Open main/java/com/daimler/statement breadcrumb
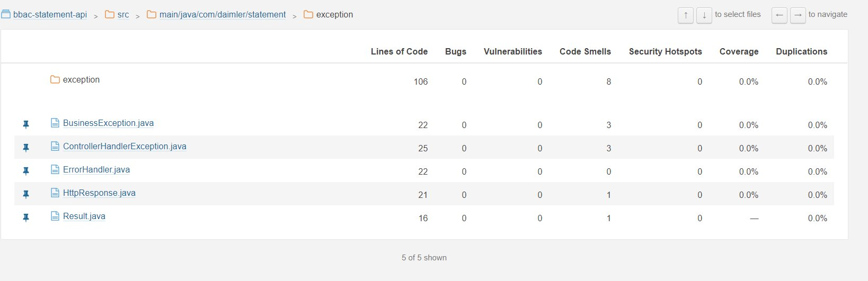868x281 pixels. [x=223, y=15]
